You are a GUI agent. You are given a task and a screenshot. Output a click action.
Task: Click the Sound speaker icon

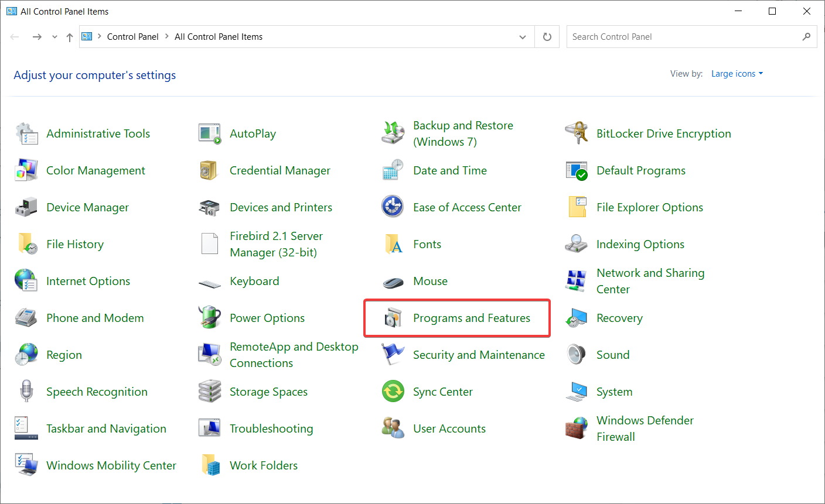pyautogui.click(x=577, y=355)
